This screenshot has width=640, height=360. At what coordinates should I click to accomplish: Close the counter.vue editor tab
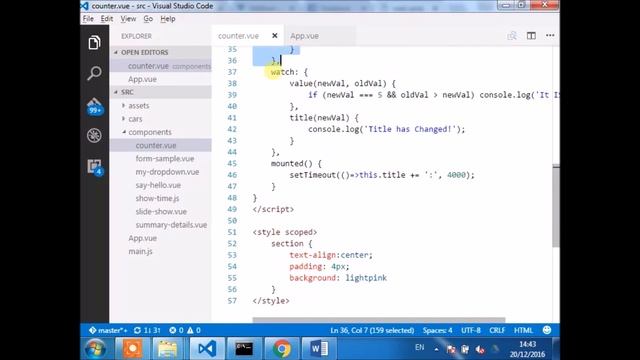point(275,36)
